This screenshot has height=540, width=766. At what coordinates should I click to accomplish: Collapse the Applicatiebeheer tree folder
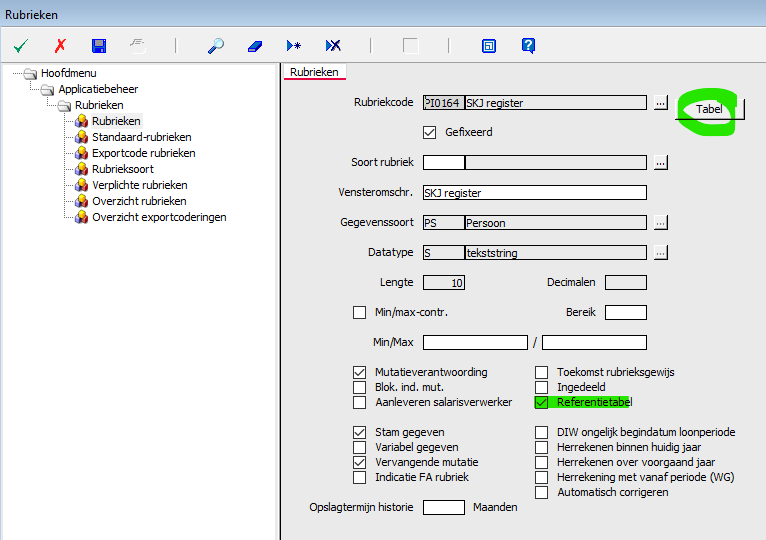coord(48,89)
